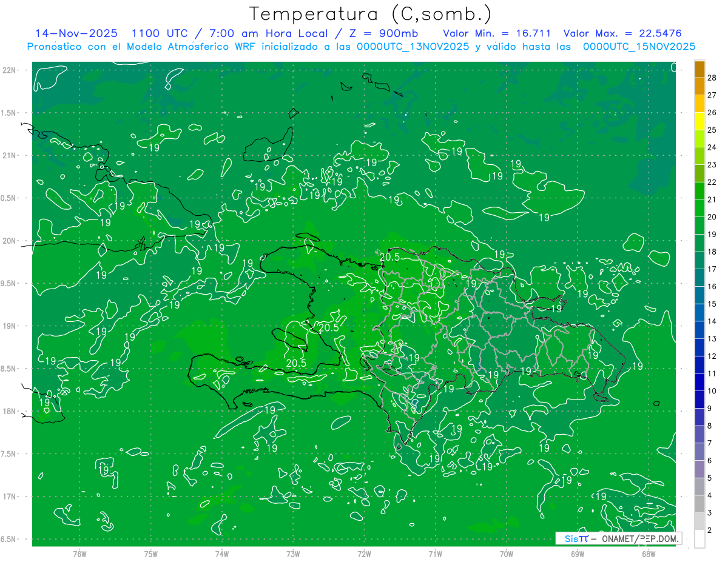728x562 pixels.
Task: Click the '70W' longitude axis label
Action: pyautogui.click(x=507, y=554)
